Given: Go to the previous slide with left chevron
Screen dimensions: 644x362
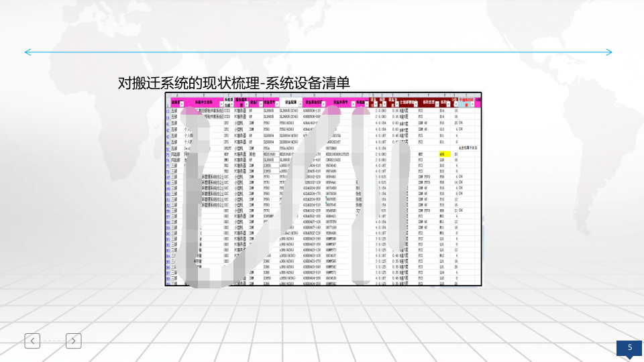Looking at the screenshot, I should pos(32,341).
